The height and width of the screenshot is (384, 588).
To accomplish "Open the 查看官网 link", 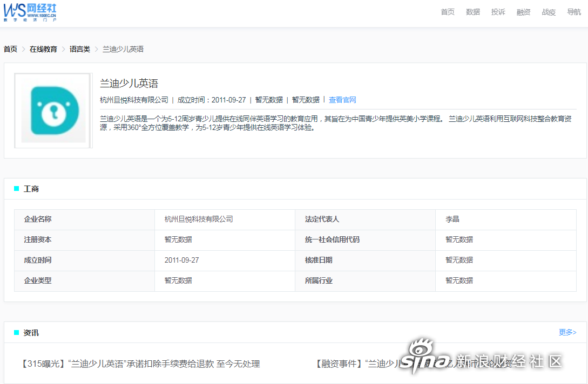I will 342,100.
